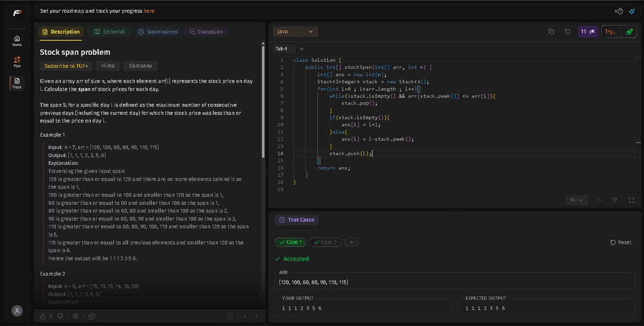Open the user profile avatar
Image resolution: width=644 pixels, height=326 pixels.
17,310
